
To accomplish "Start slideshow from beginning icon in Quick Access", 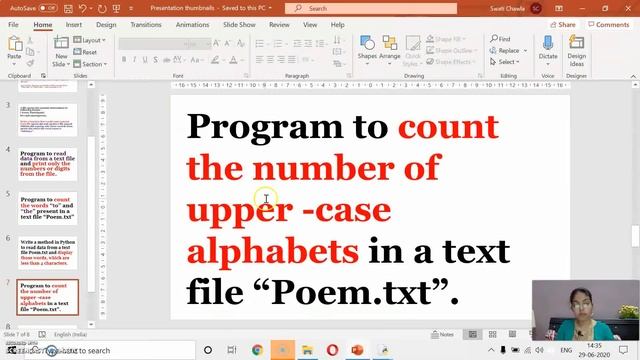I will click(x=116, y=8).
